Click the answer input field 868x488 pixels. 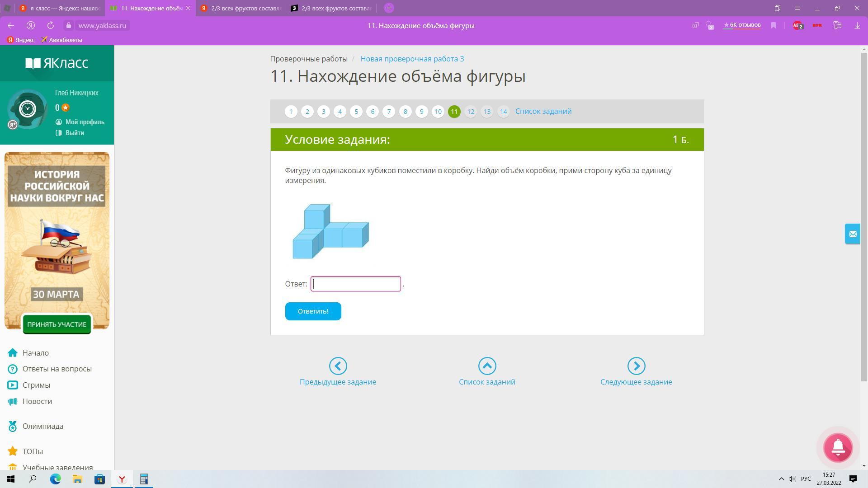click(x=355, y=284)
